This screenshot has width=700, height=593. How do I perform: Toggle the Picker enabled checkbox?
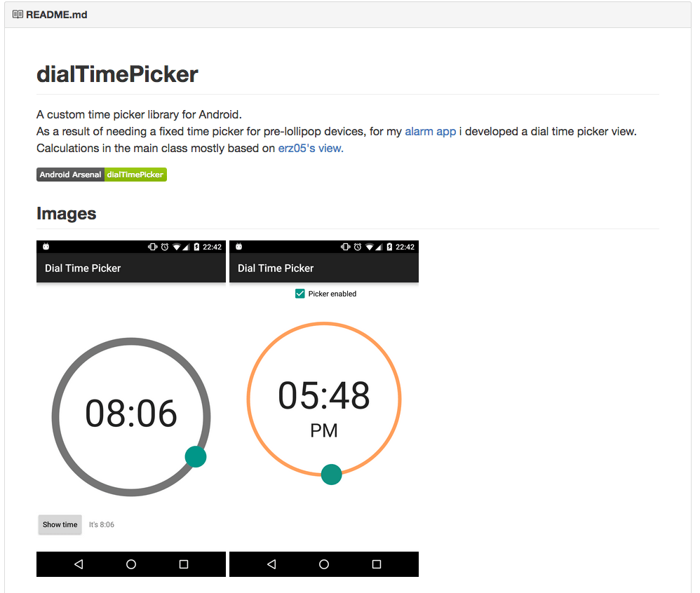pos(300,294)
